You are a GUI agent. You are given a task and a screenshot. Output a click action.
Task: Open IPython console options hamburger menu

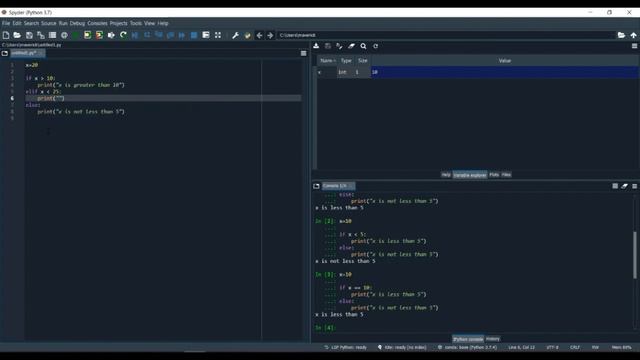tap(634, 186)
